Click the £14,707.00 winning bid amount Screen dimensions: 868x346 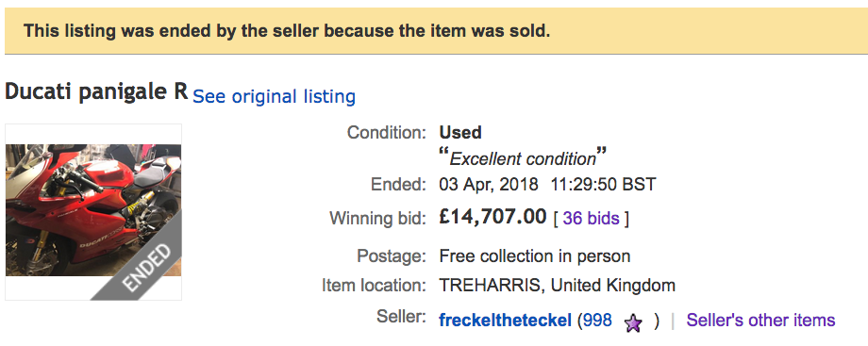pos(492,217)
